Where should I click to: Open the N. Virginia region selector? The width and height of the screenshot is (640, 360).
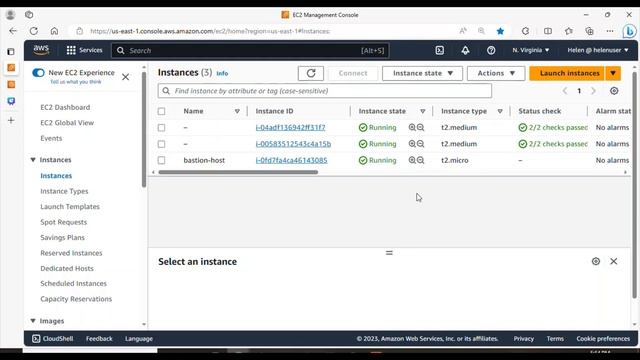[x=531, y=50]
